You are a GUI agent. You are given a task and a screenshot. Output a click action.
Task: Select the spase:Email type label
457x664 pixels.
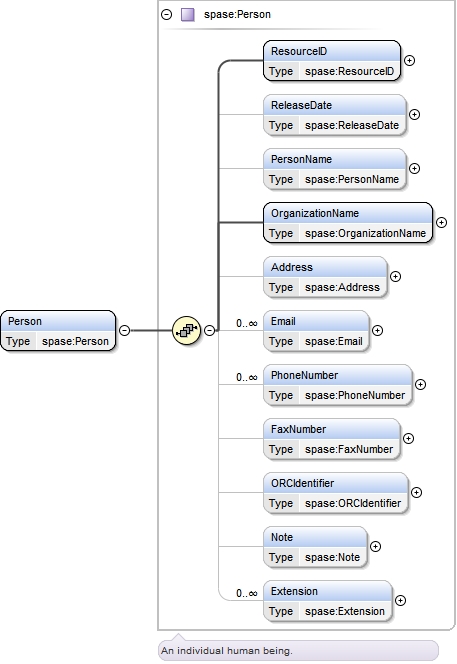[x=334, y=341]
